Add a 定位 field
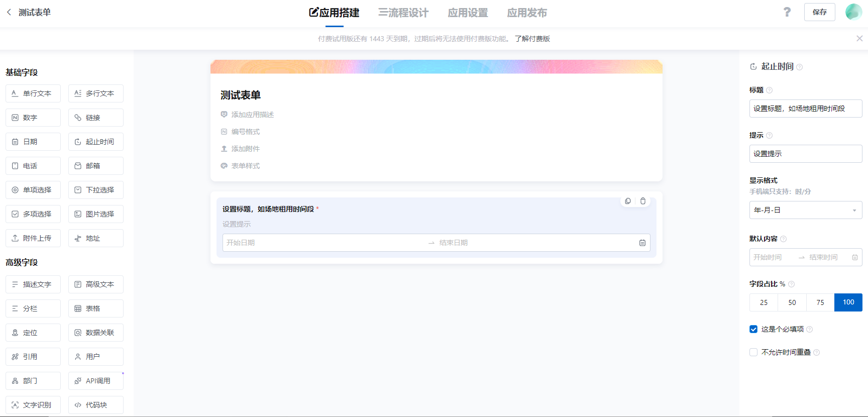This screenshot has height=417, width=868. point(33,333)
